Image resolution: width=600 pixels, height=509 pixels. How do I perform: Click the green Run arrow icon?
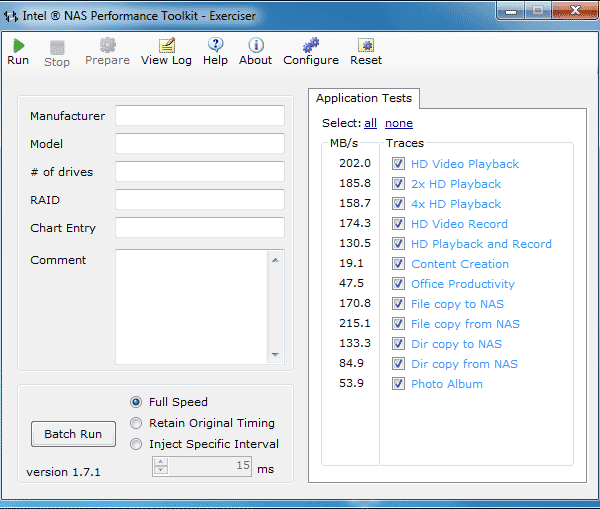[18, 46]
